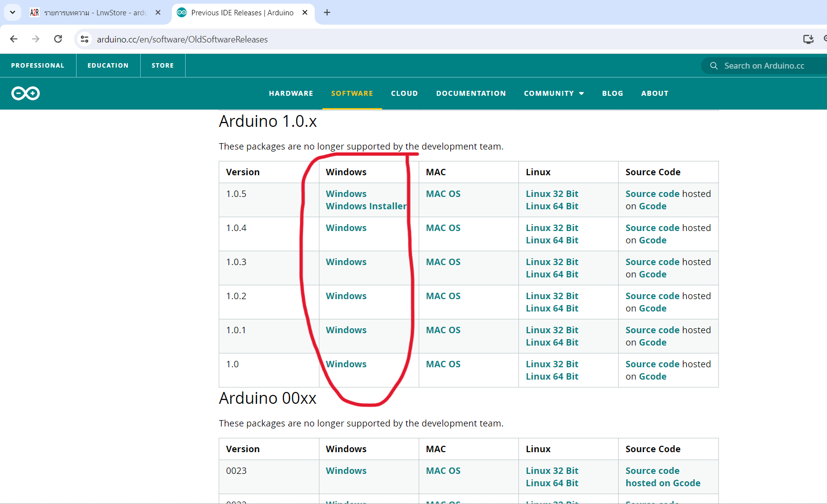Open the BLOG nav item
Screen dimensions: 827x504
613,93
